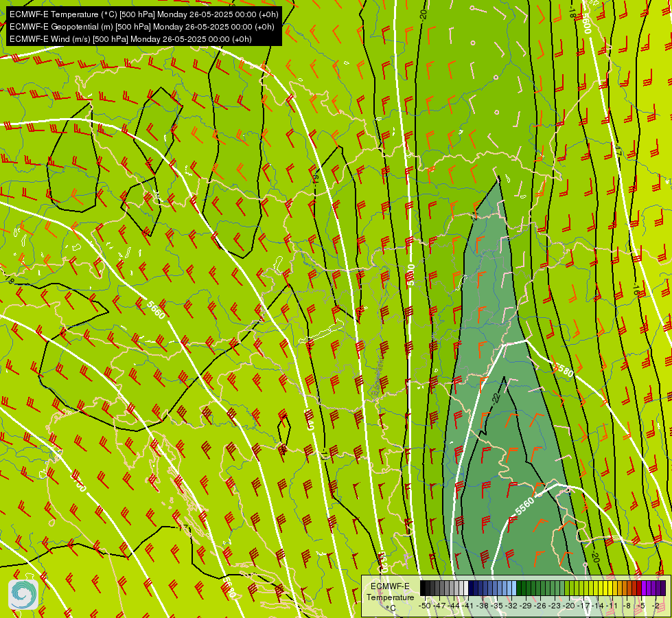Click the 5620 geopotential contour label
Viewport: 672px width, 618px height.
pyautogui.click(x=384, y=562)
